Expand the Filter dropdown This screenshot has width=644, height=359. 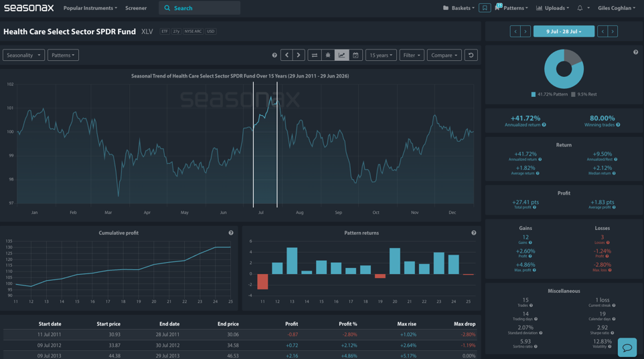[x=412, y=55]
